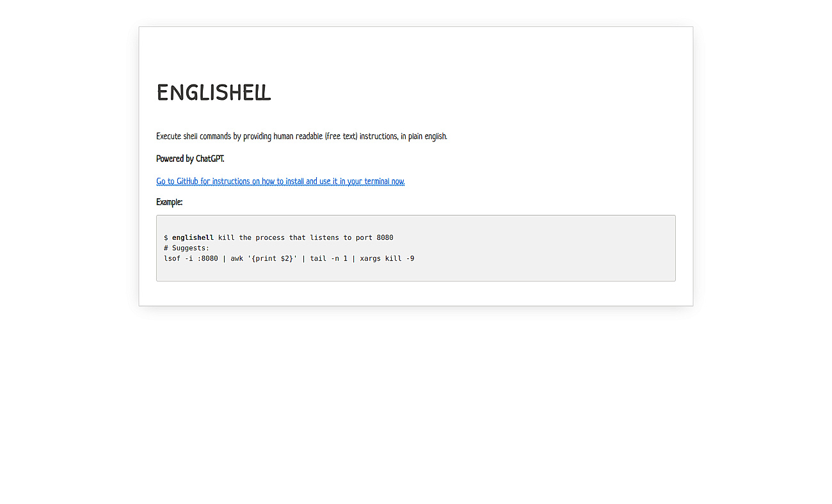Click the '$ englishell kill the process' command line
The image size is (832, 504).
(x=278, y=238)
